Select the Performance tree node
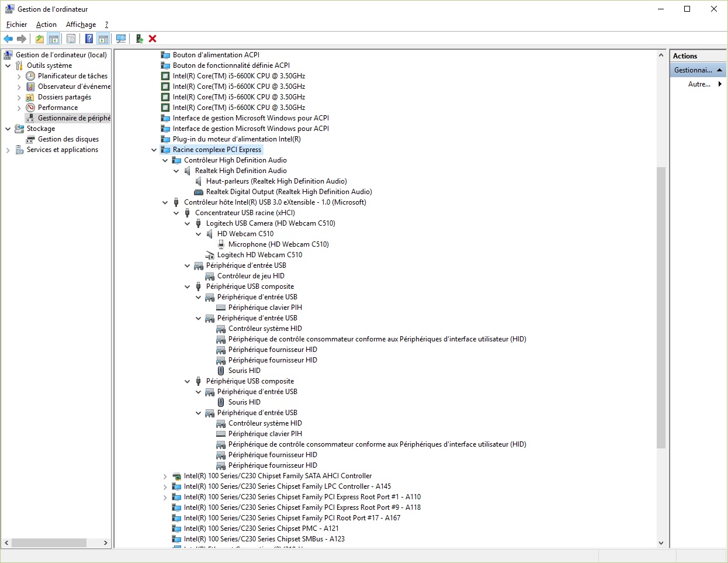The height and width of the screenshot is (563, 728). [x=58, y=108]
